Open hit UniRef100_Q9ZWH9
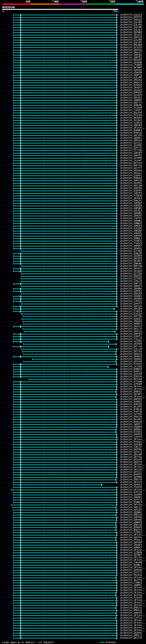146x644 pixels. [x=131, y=32]
